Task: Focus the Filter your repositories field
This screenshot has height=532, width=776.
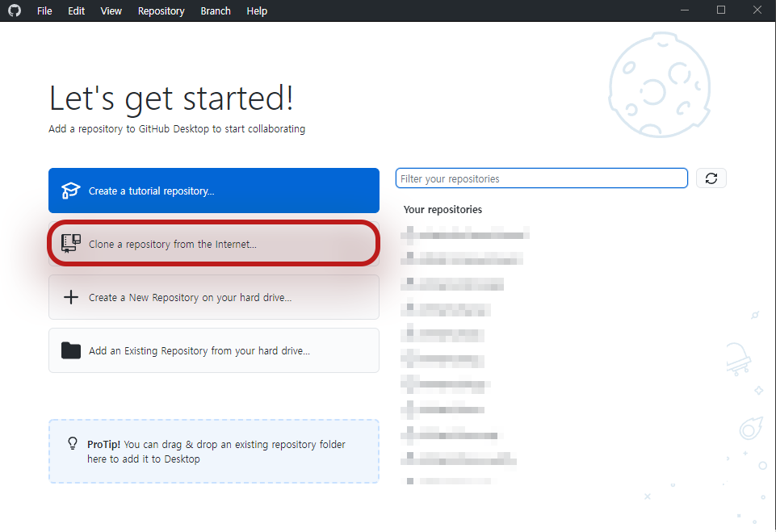Action: pyautogui.click(x=541, y=178)
